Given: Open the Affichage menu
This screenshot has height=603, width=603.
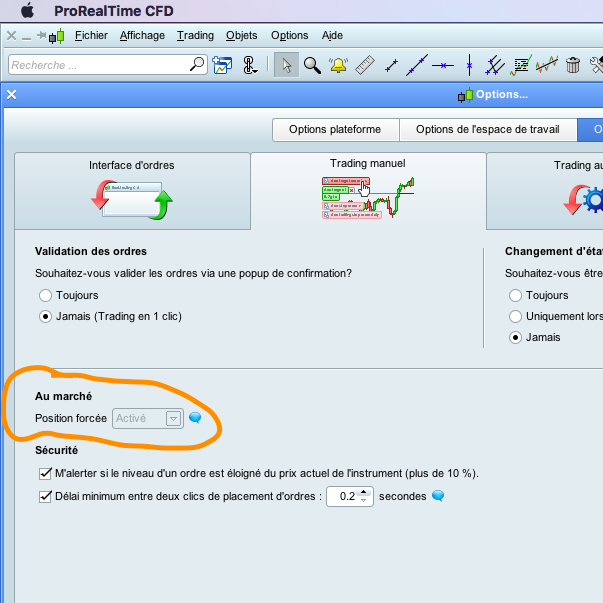Looking at the screenshot, I should [142, 35].
